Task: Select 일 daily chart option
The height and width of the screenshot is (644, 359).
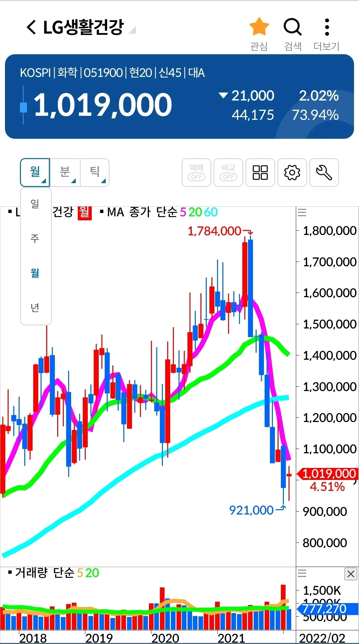Action: coord(35,204)
